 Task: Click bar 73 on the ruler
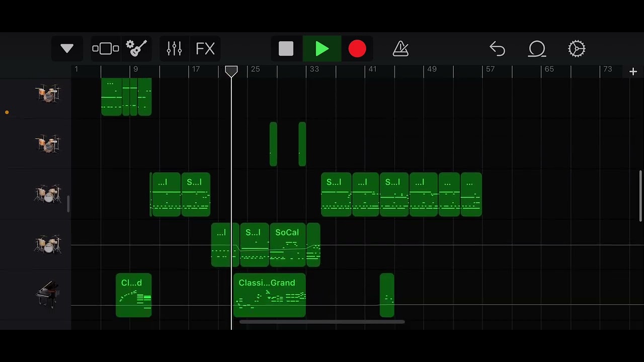click(608, 69)
